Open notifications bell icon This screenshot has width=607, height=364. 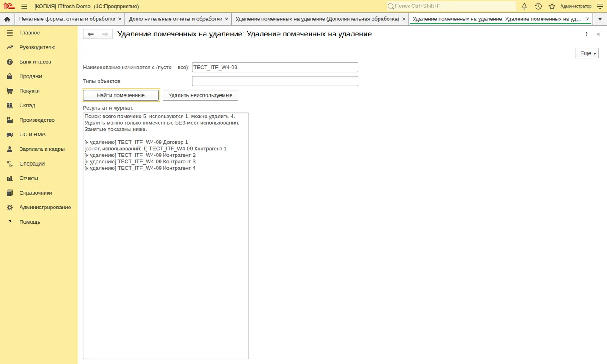tap(525, 6)
